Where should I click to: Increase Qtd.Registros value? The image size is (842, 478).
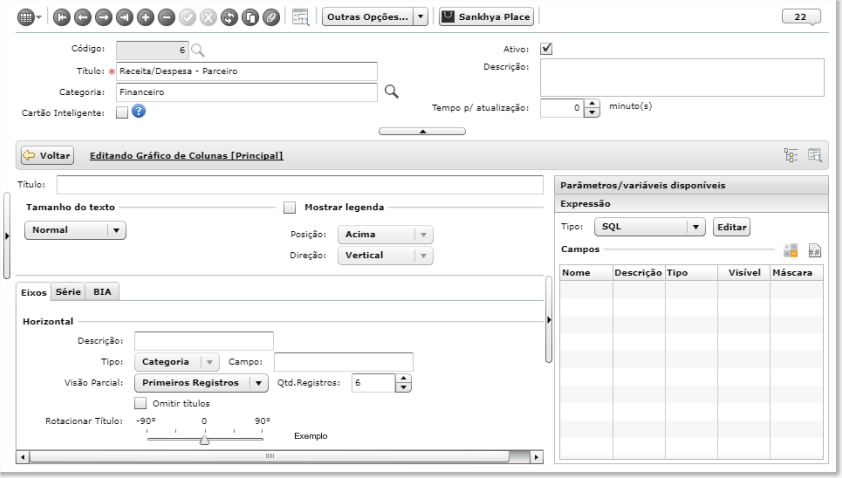click(x=403, y=379)
